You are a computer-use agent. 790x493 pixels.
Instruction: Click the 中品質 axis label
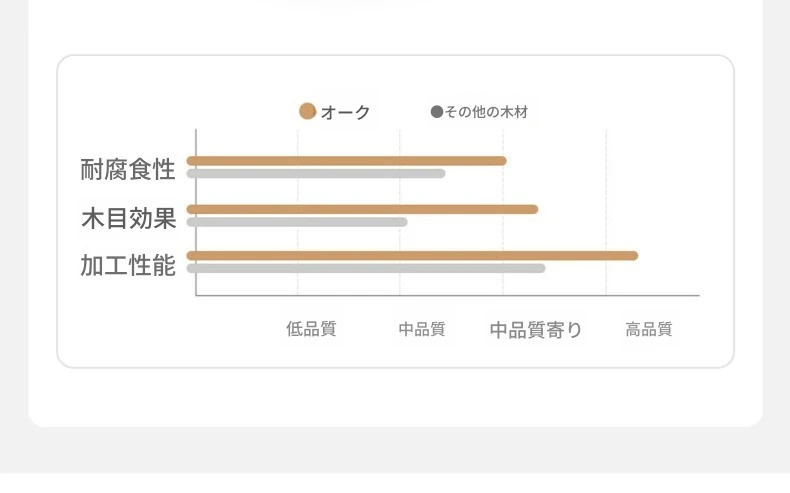tap(422, 329)
